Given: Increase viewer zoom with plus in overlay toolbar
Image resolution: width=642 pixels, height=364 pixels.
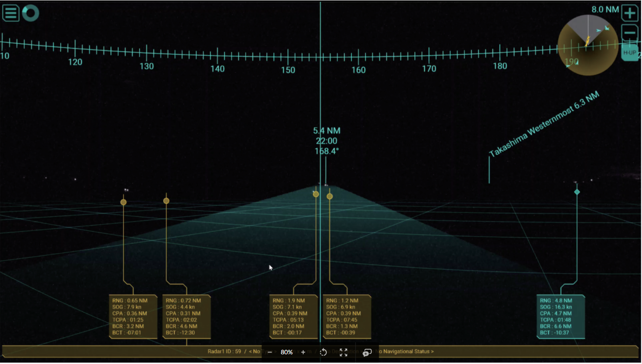Looking at the screenshot, I should point(303,352).
